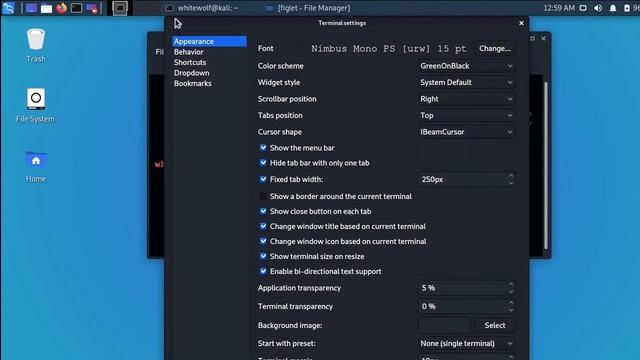Increase Terminal transparency with up arrow
Image resolution: width=640 pixels, height=360 pixels.
point(511,302)
